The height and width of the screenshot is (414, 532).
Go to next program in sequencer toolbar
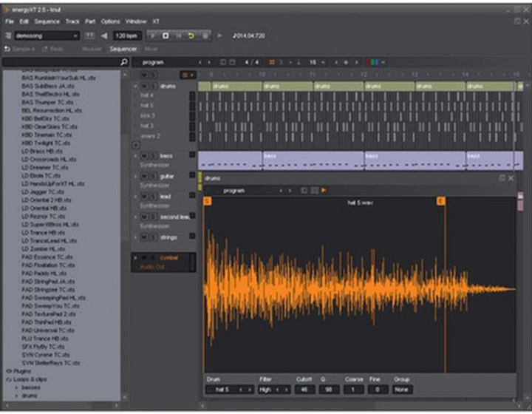coord(209,62)
